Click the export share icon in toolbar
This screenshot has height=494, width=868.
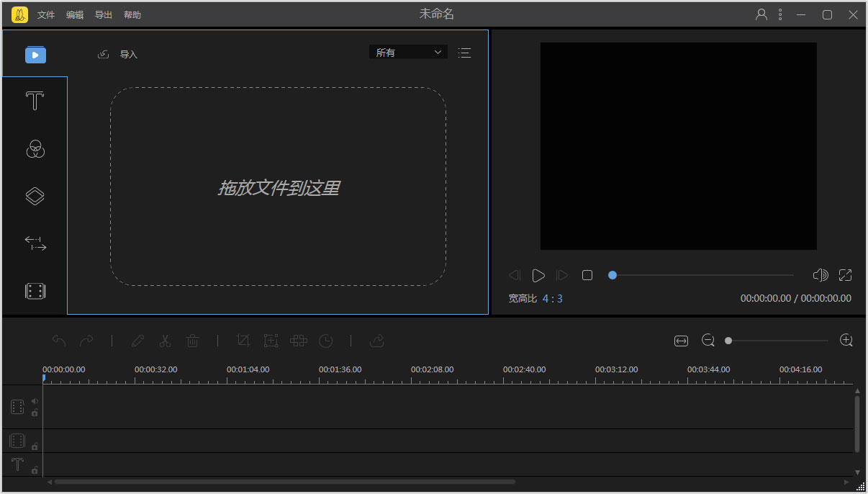[376, 341]
